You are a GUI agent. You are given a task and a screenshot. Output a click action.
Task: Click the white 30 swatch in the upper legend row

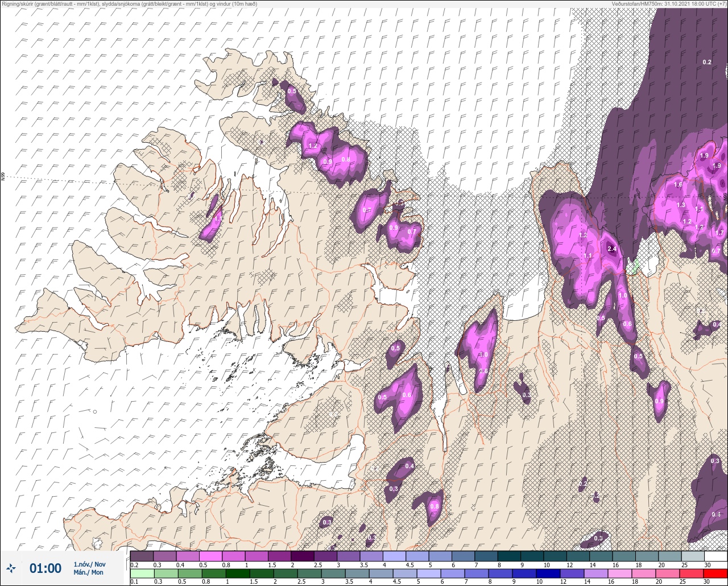(716, 556)
